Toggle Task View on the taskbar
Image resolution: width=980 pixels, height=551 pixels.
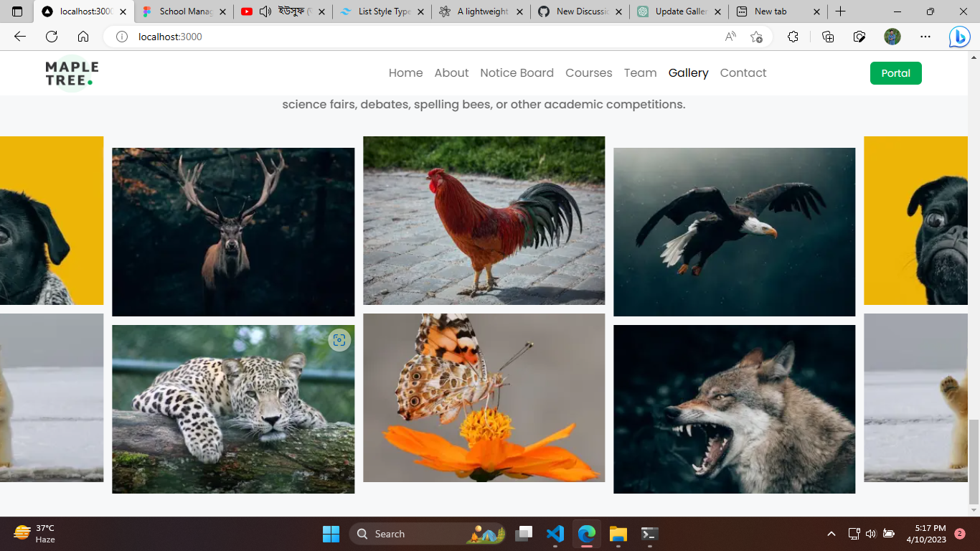(523, 534)
